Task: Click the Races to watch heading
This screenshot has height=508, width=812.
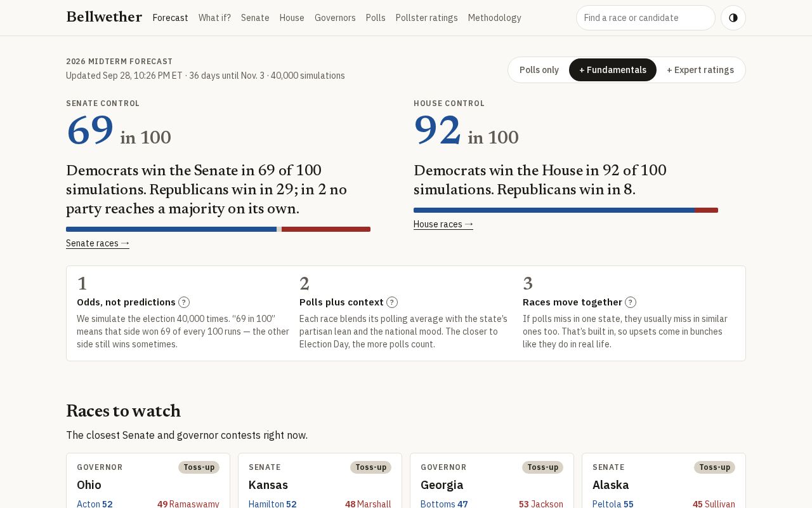Action: (123, 411)
